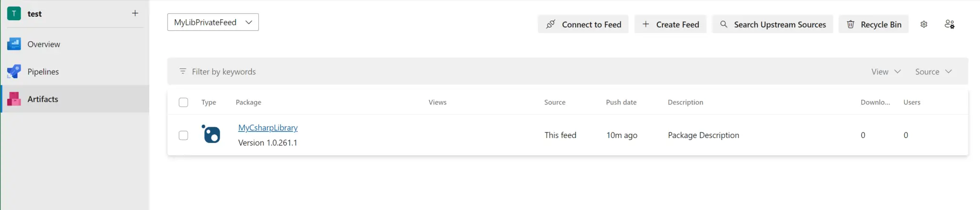The image size is (980, 210).
Task: Click the Connect to Feed button
Action: 583,24
